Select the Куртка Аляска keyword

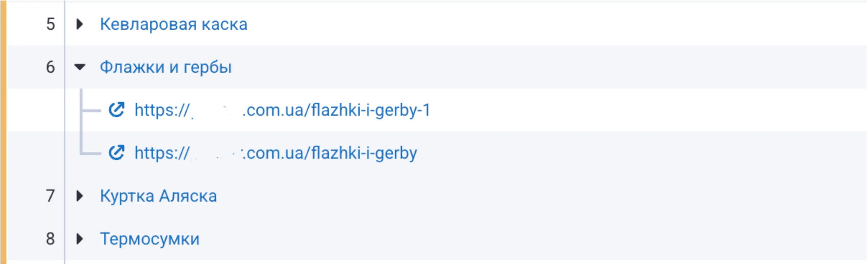[x=158, y=196]
